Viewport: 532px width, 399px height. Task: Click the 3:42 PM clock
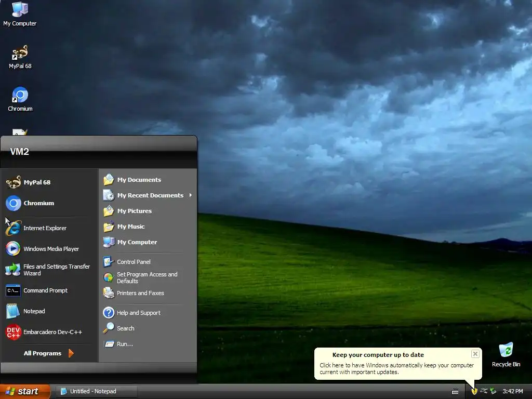point(513,391)
